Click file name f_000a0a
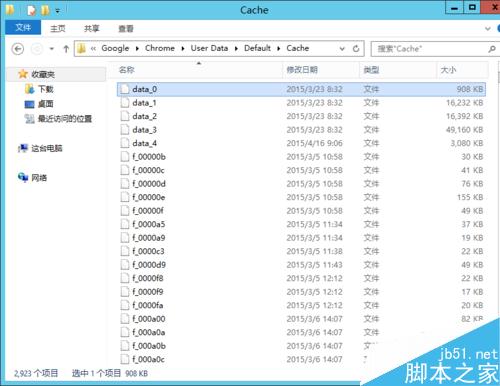 pyautogui.click(x=149, y=332)
